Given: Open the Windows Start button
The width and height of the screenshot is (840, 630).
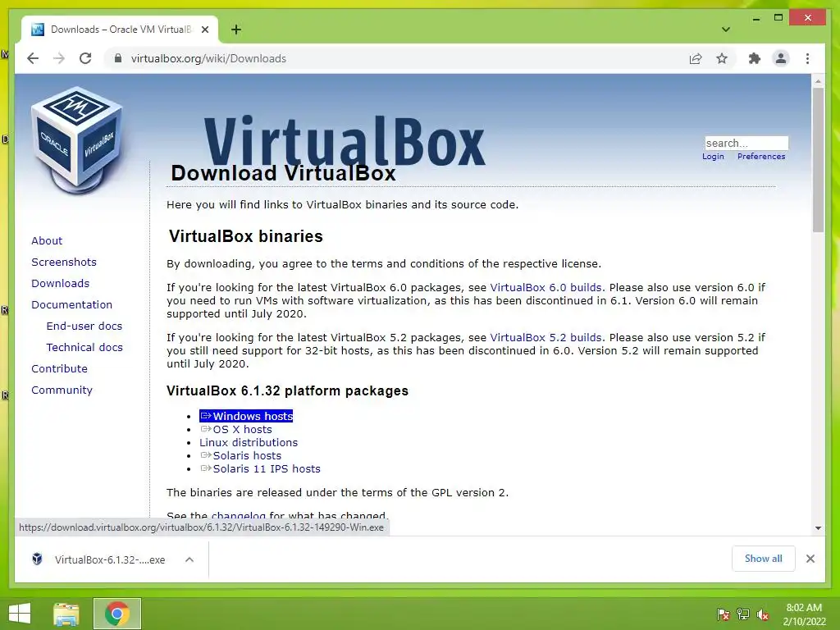Looking at the screenshot, I should 20,614.
